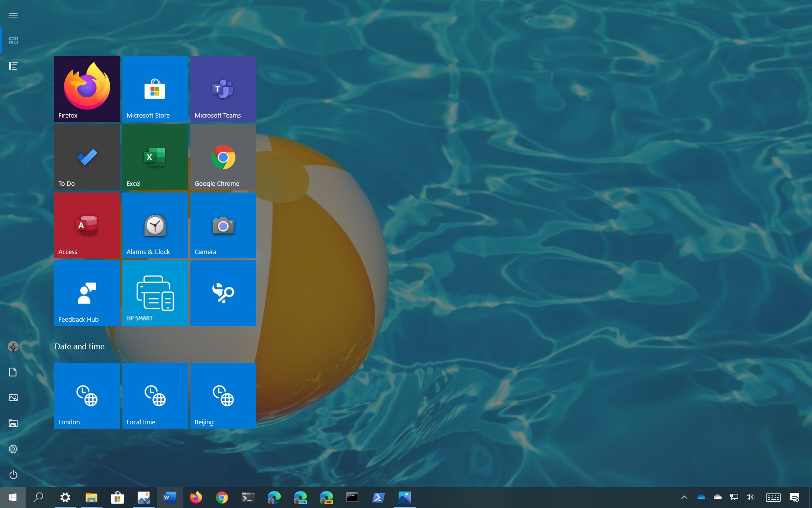Open Microsoft Edge on the taskbar

[274, 497]
